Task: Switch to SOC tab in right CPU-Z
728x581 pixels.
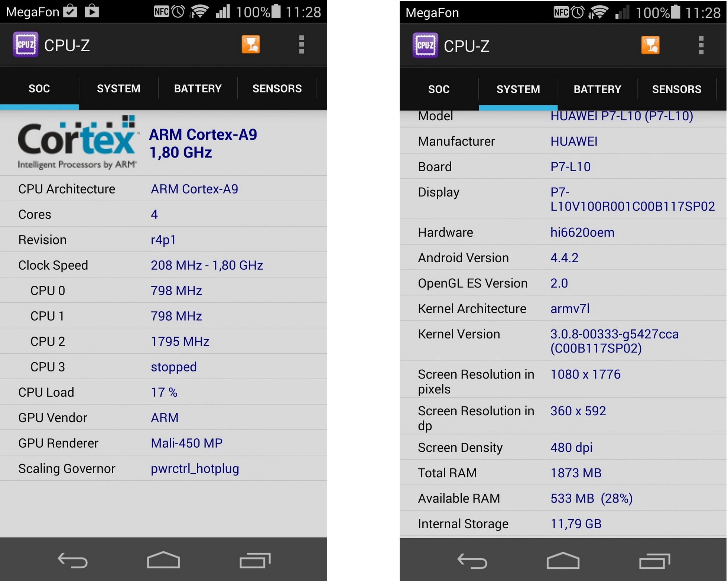Action: 439,89
